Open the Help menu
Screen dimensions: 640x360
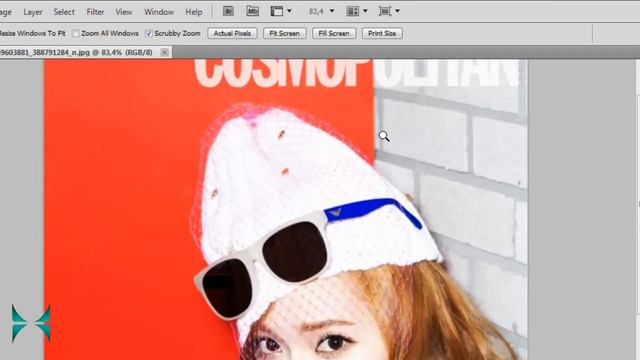pyautogui.click(x=194, y=12)
